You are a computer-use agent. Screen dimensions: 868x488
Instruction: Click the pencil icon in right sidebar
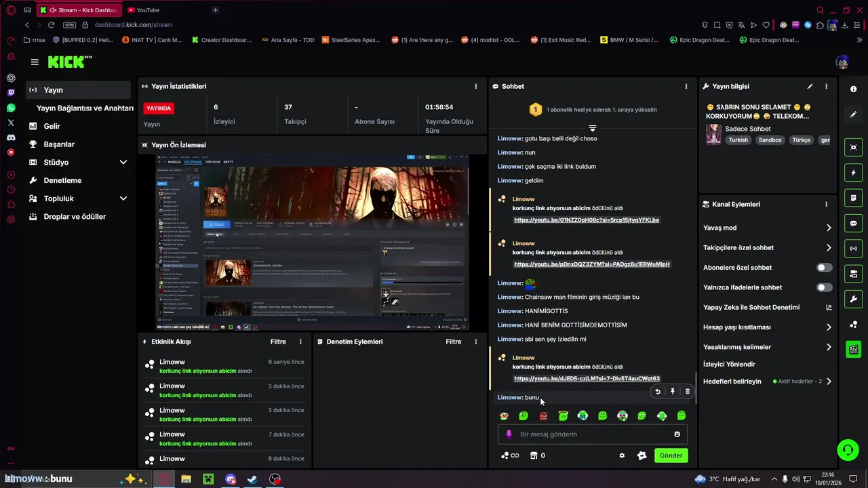tap(853, 115)
